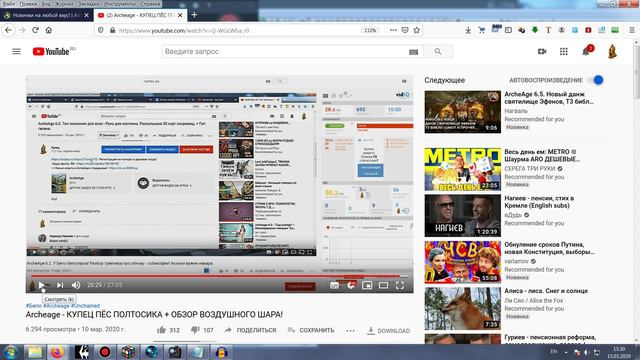This screenshot has width=640, height=360.
Task: Toggle the АВТОВОСПРОИЗВЕДЕНИЕ autoplay switch
Action: coord(596,80)
